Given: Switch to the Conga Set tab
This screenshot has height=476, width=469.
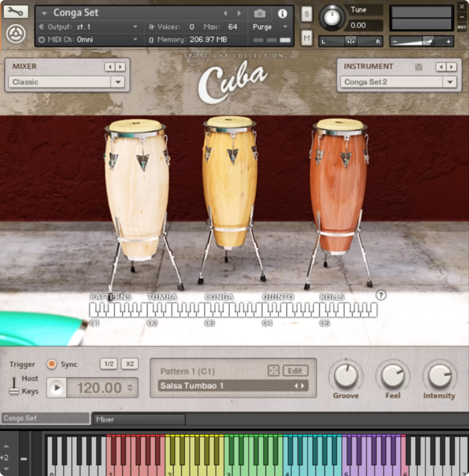Looking at the screenshot, I should 45,418.
